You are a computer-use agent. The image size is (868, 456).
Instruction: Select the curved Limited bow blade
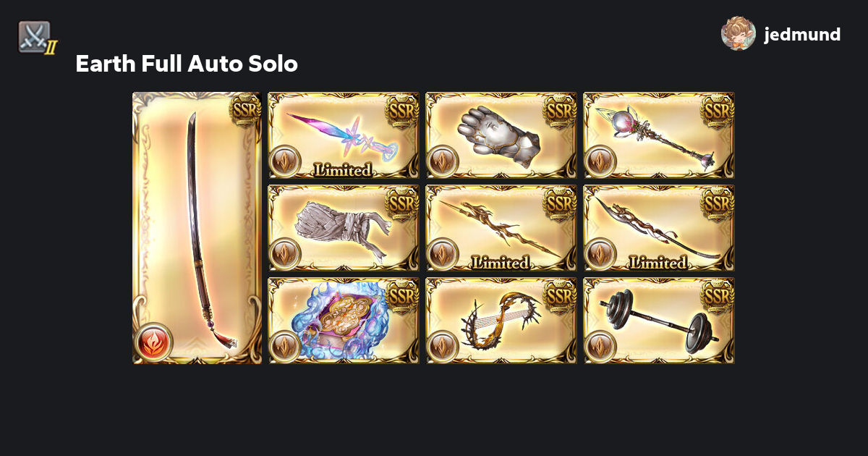(659, 228)
